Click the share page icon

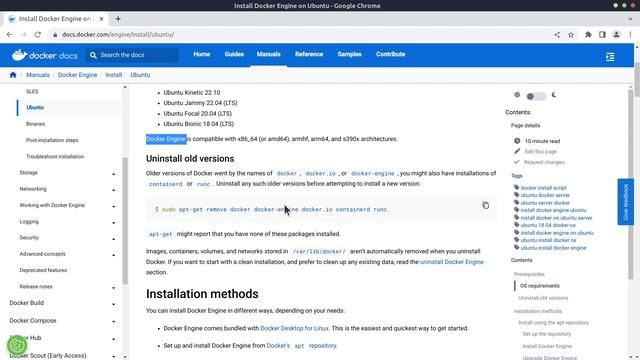click(x=557, y=35)
